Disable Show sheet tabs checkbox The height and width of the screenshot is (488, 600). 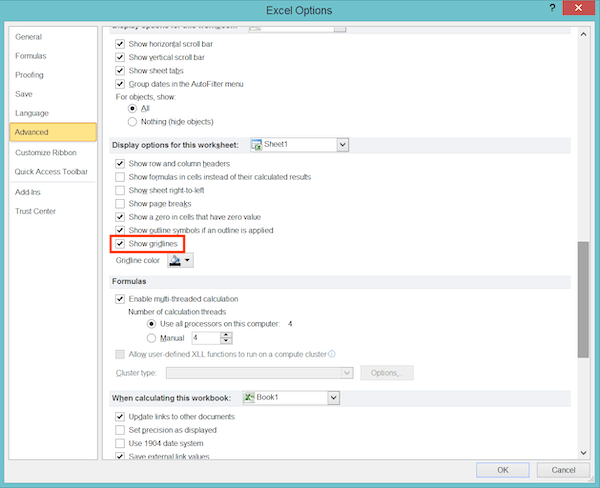tap(121, 71)
